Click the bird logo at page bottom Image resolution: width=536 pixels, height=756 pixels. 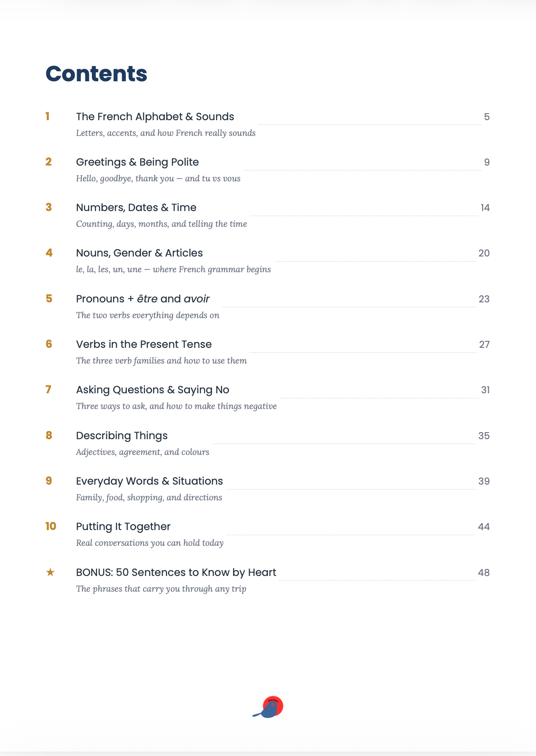pos(268,707)
